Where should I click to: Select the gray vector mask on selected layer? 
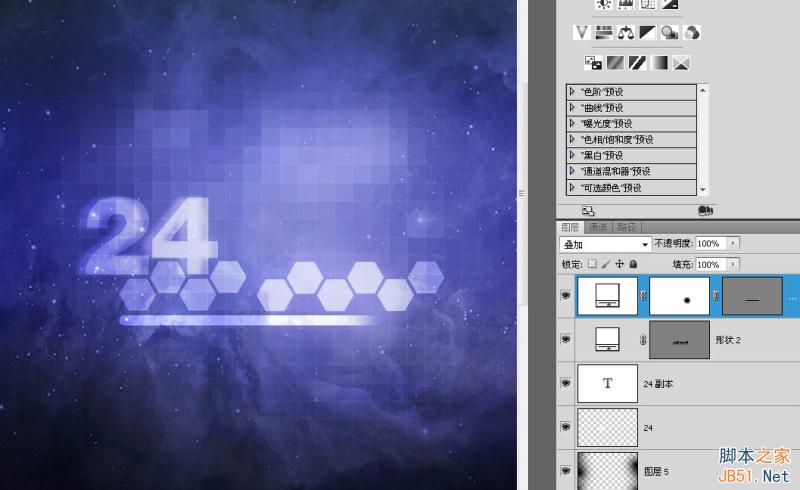(753, 296)
